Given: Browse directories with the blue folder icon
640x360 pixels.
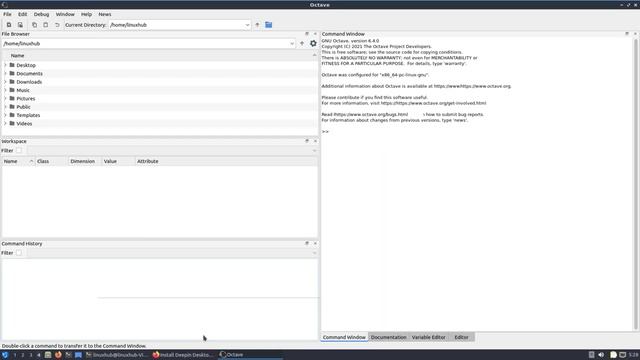Looking at the screenshot, I should click(269, 25).
